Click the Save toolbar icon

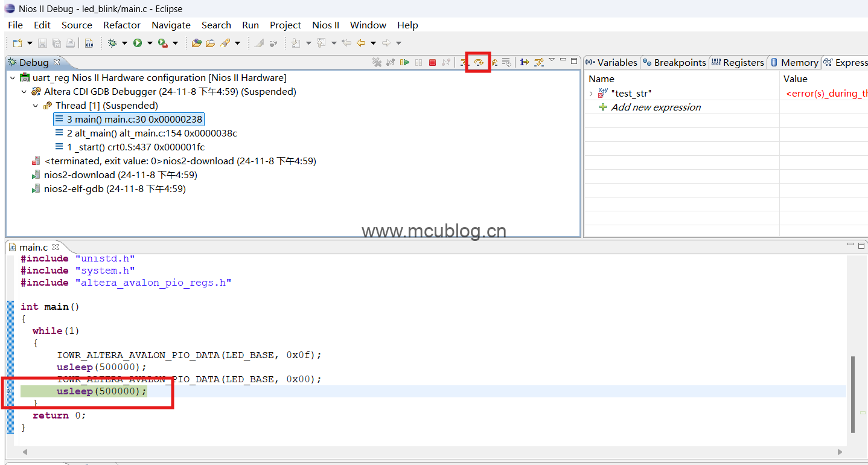pos(42,43)
